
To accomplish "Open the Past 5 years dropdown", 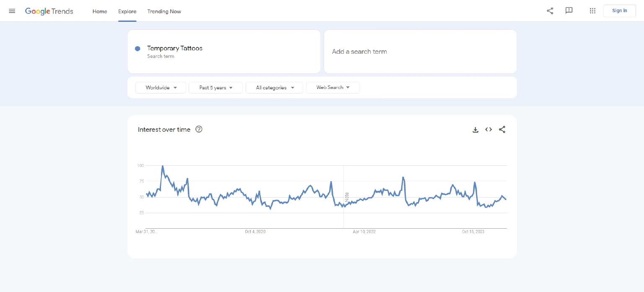I will [x=216, y=88].
